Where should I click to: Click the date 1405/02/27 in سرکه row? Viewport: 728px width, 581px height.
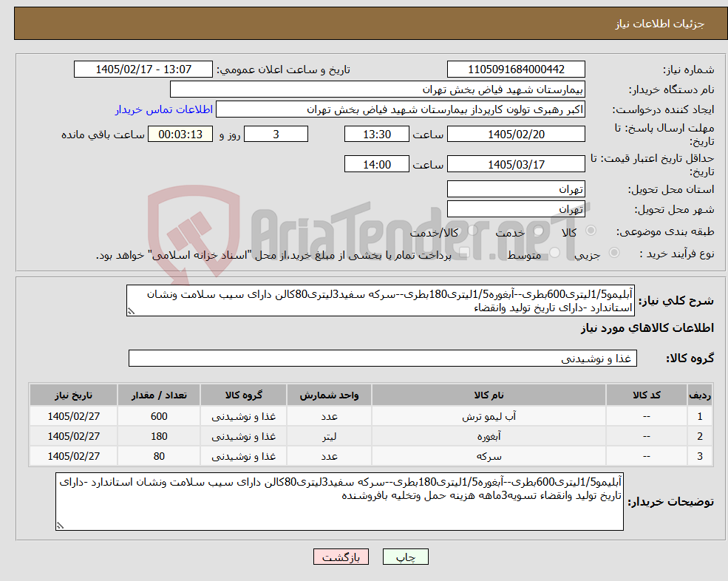73,457
